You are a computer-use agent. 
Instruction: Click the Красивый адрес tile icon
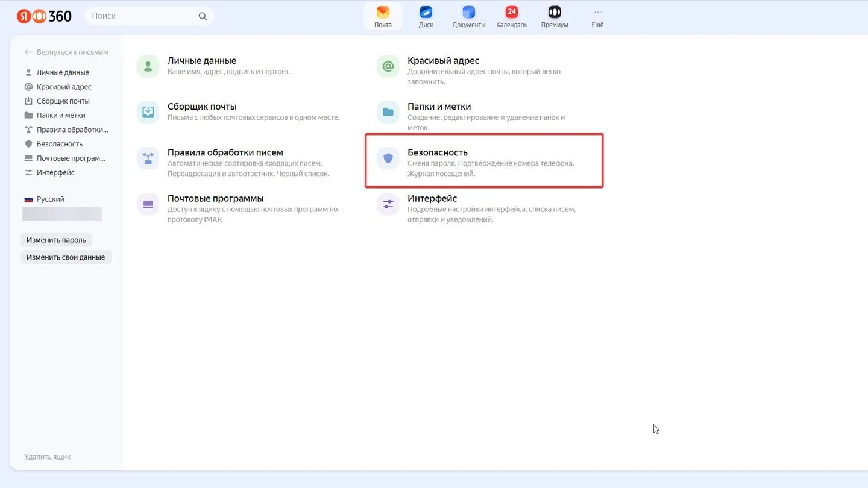coord(388,66)
